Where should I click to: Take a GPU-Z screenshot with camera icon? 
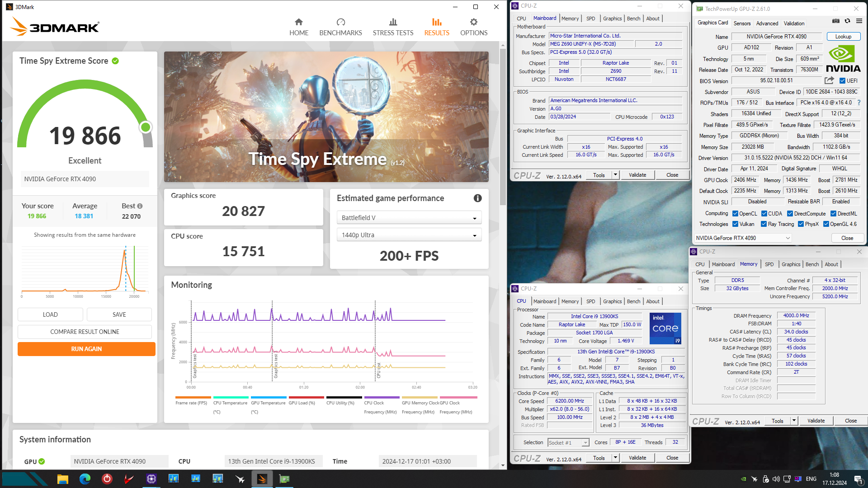(836, 21)
